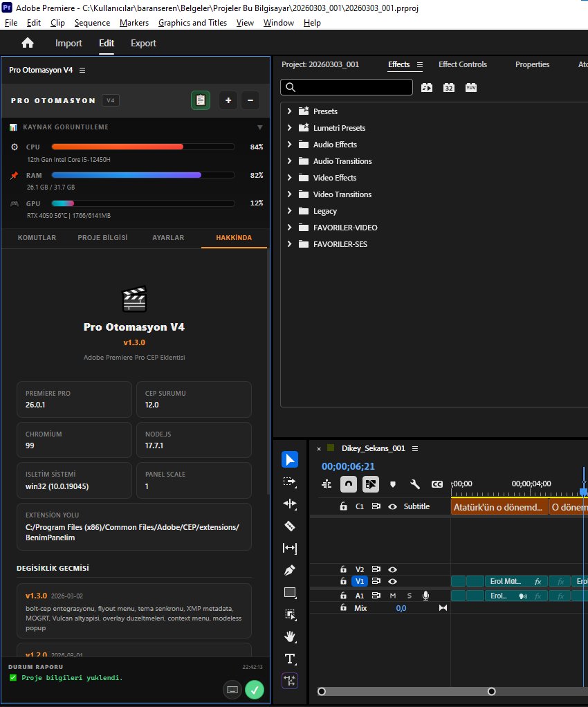Select the Track Select Forward tool

(x=289, y=481)
